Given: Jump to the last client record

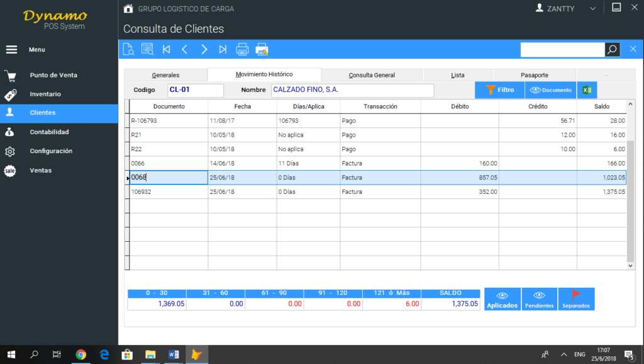Looking at the screenshot, I should pos(223,49).
